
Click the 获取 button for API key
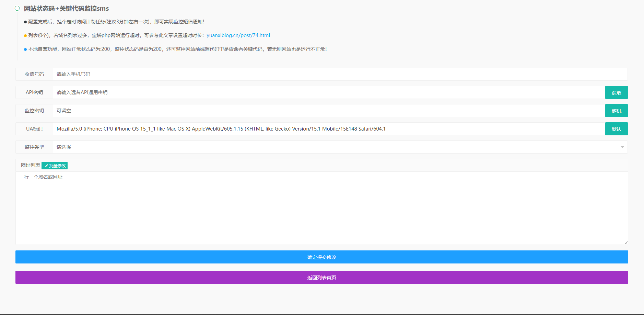pos(616,92)
